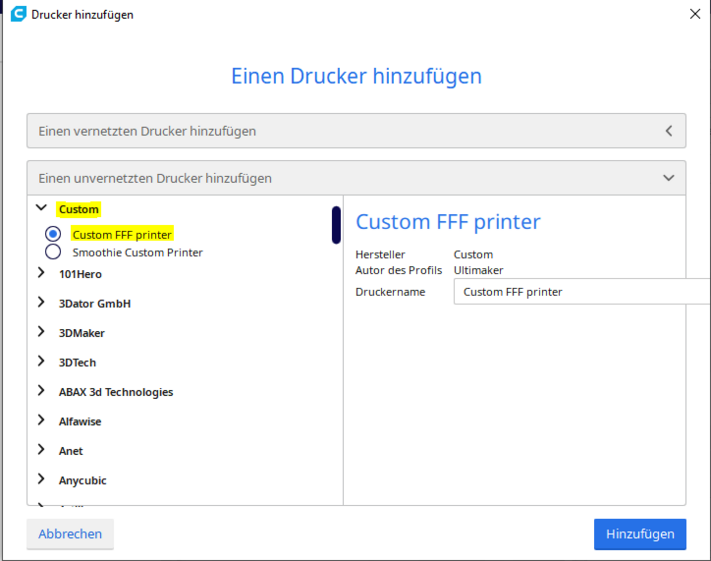Open the networked printer section chevron
Image resolution: width=711 pixels, height=561 pixels.
669,130
